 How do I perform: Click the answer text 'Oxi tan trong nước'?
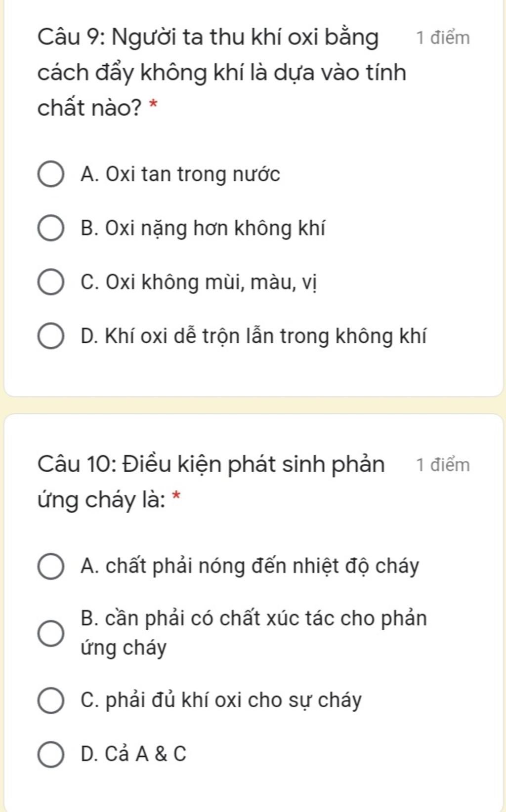(x=193, y=174)
